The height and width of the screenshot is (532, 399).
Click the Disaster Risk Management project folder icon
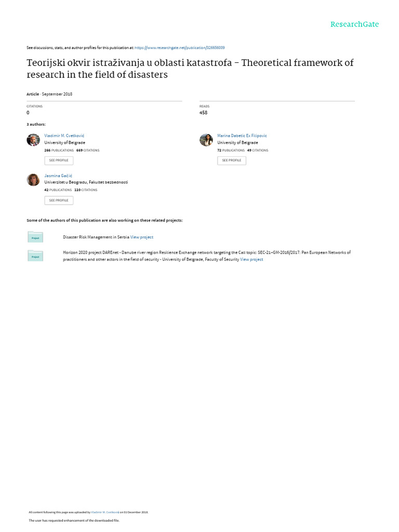click(35, 237)
